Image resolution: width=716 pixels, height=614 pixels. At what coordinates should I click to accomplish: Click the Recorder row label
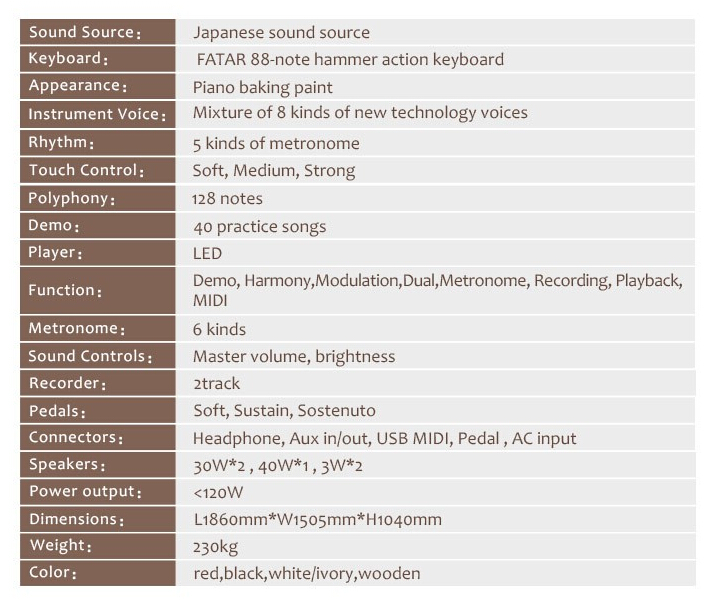click(x=67, y=383)
